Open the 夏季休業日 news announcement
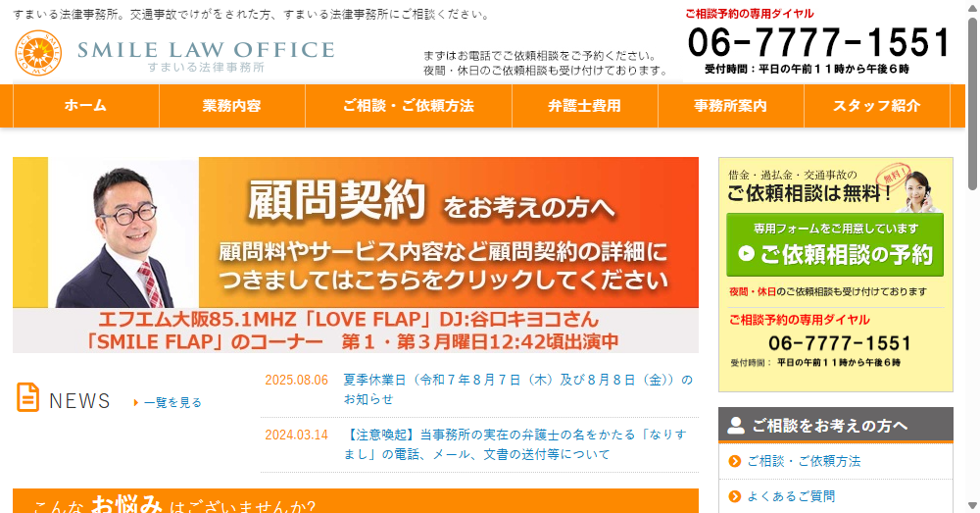Screen dimensions: 980x513 (517, 388)
